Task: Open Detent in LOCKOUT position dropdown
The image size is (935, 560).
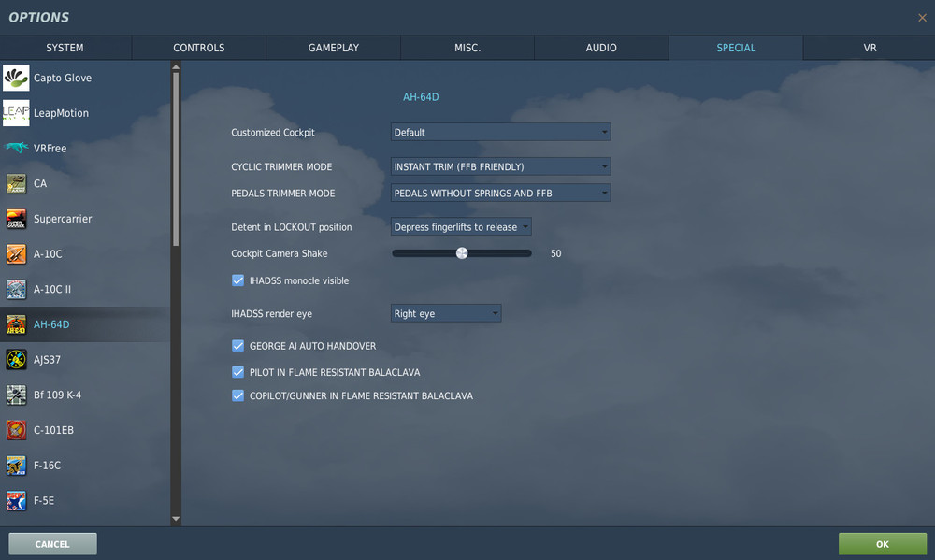Action: coord(461,226)
